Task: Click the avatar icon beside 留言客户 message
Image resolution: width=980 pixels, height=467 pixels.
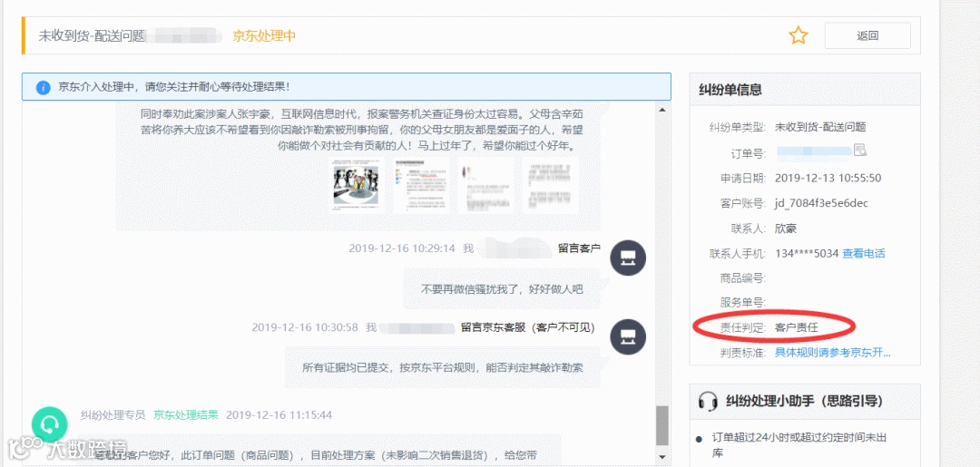Action: pyautogui.click(x=628, y=258)
